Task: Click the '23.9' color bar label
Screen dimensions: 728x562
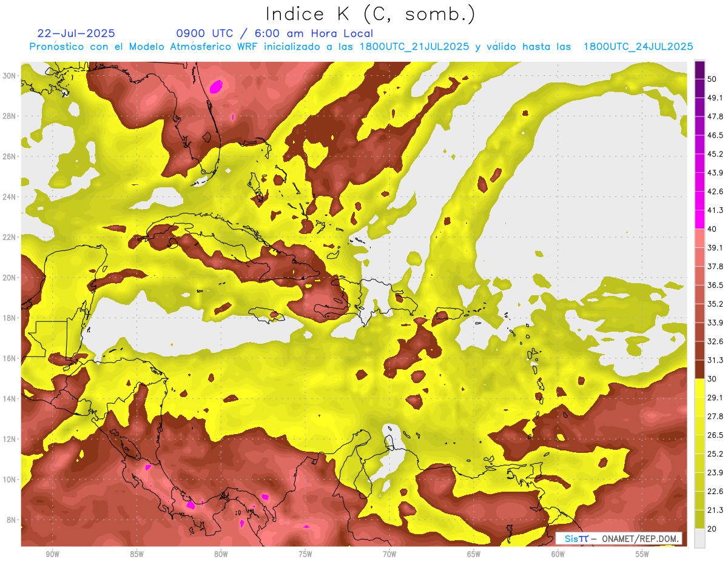Action: [x=715, y=472]
